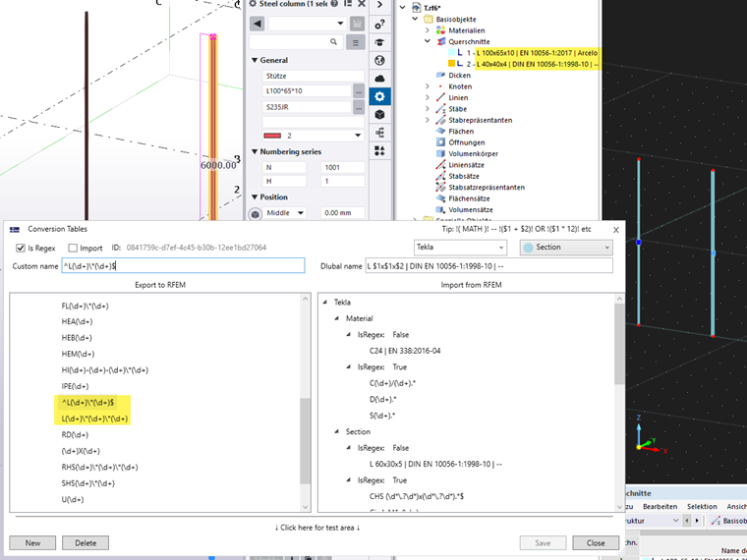Click the Dicken icon in RFEM navigator

tap(440, 76)
